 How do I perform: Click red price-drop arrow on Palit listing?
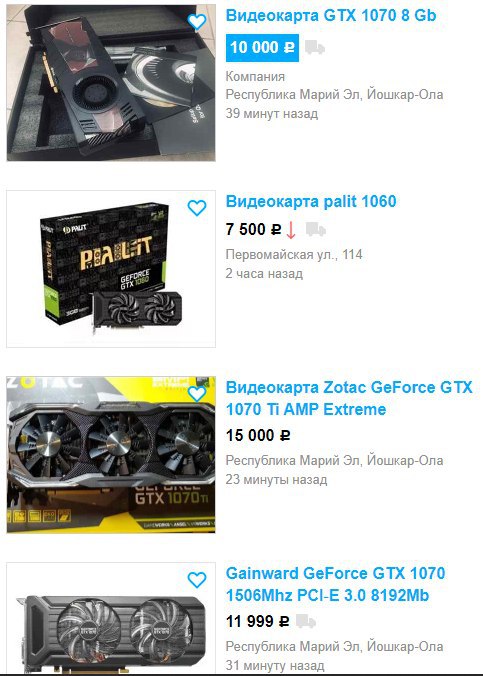click(291, 230)
